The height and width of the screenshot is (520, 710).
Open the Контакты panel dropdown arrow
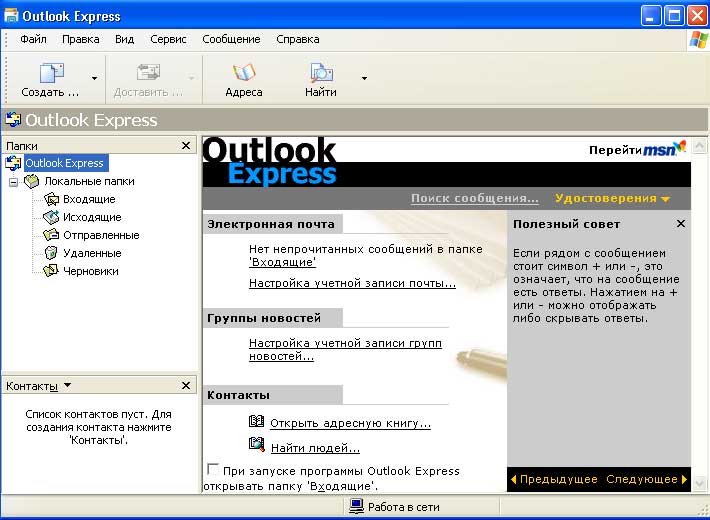pyautogui.click(x=67, y=385)
